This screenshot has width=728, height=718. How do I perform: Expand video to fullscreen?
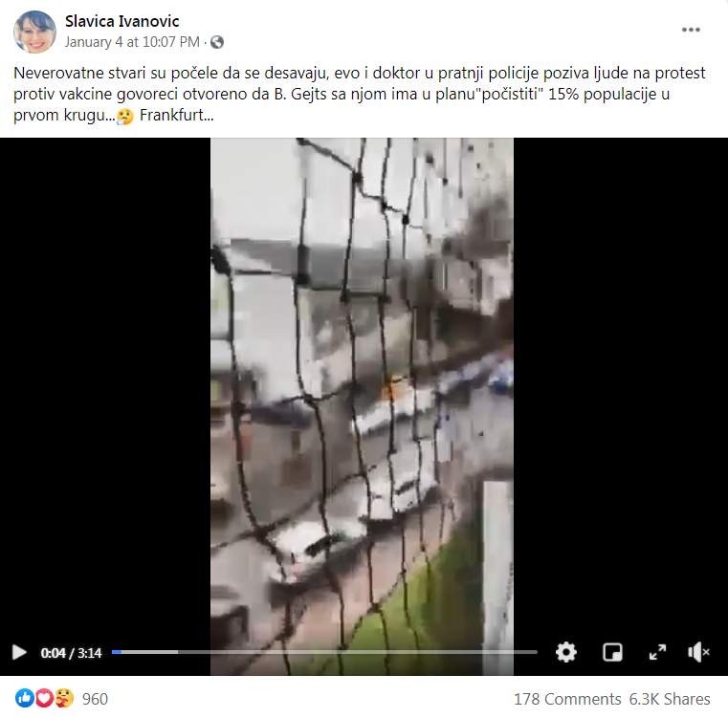pos(657,652)
